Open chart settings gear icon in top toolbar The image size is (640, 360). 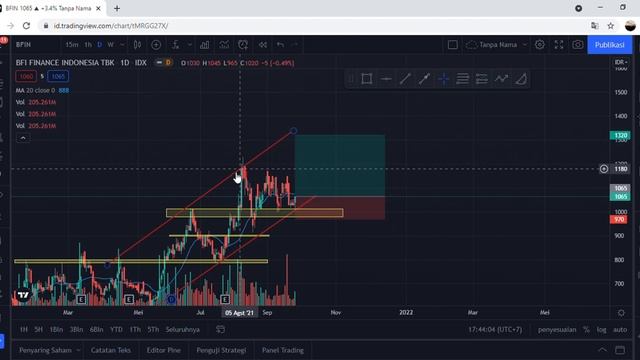(x=540, y=45)
